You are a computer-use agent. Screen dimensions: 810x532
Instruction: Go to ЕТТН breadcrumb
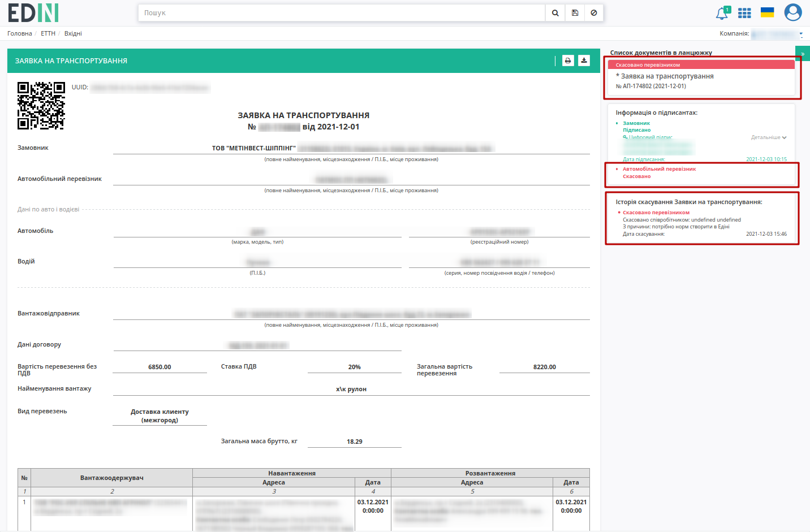[48, 33]
